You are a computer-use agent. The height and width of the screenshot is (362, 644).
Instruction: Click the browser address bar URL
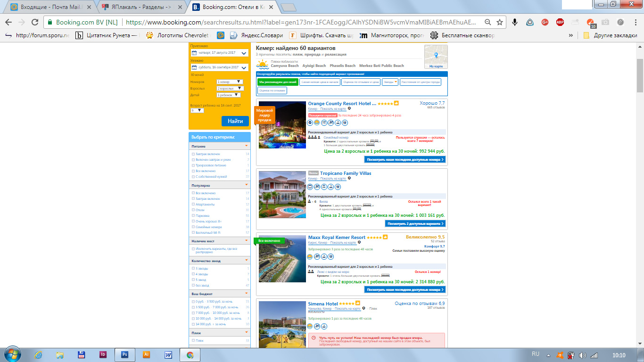click(302, 22)
